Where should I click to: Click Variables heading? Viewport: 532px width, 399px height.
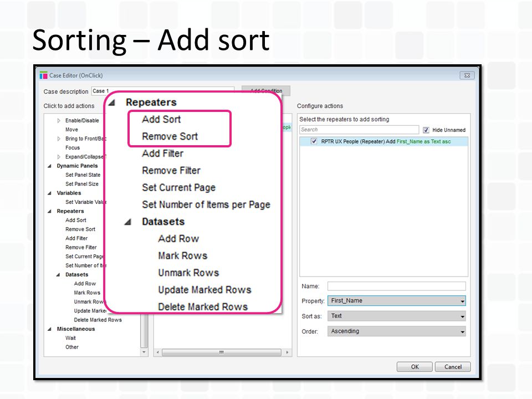pos(69,193)
